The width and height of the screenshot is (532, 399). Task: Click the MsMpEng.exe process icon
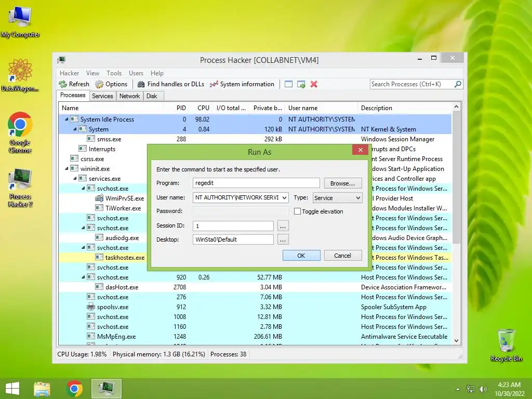[90, 336]
